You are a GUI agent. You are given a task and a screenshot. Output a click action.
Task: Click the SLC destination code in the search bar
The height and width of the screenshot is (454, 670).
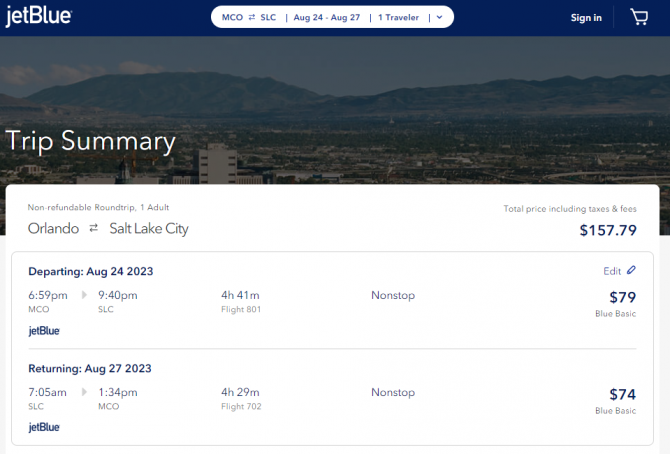[x=268, y=18]
